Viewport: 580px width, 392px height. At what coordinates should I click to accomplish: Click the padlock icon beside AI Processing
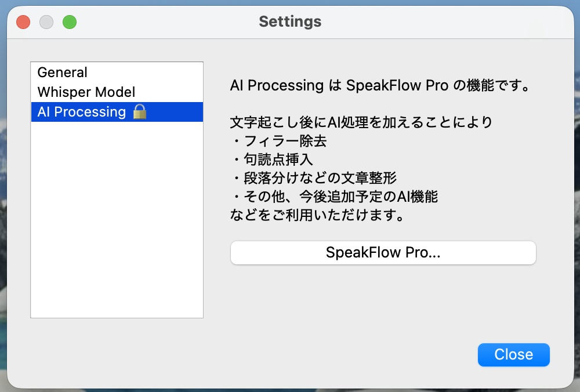click(x=140, y=111)
